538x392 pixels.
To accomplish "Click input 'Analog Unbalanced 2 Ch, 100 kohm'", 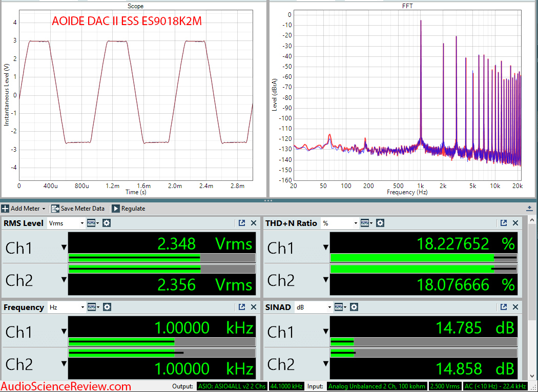I will [377, 386].
